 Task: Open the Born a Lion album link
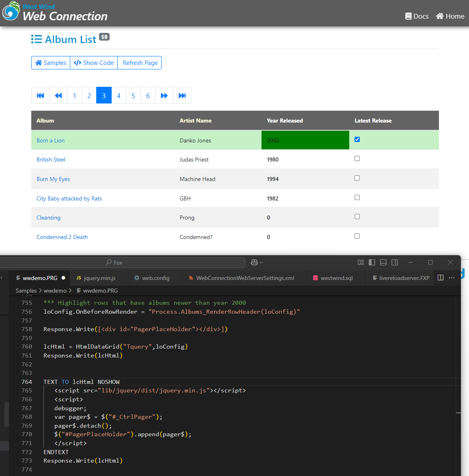point(50,140)
